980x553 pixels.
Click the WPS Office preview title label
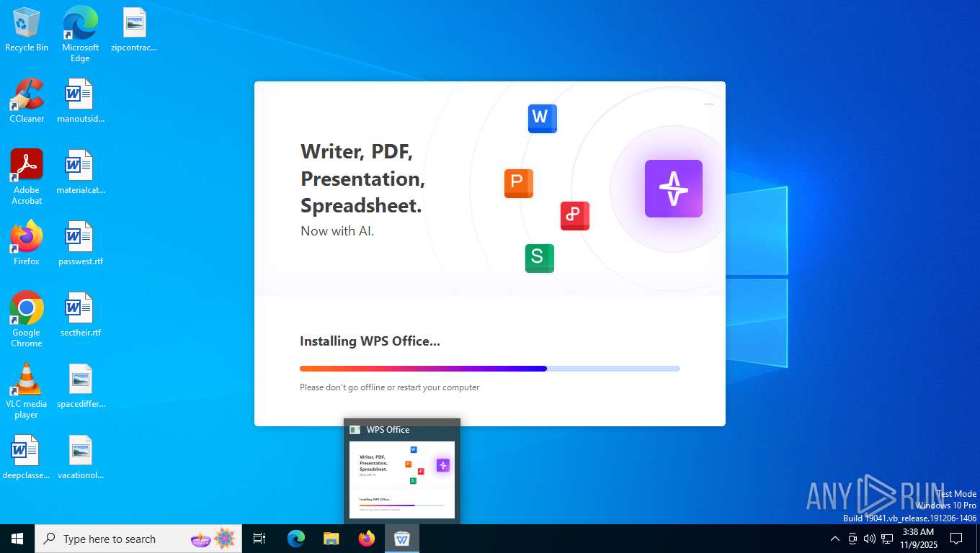coord(388,430)
